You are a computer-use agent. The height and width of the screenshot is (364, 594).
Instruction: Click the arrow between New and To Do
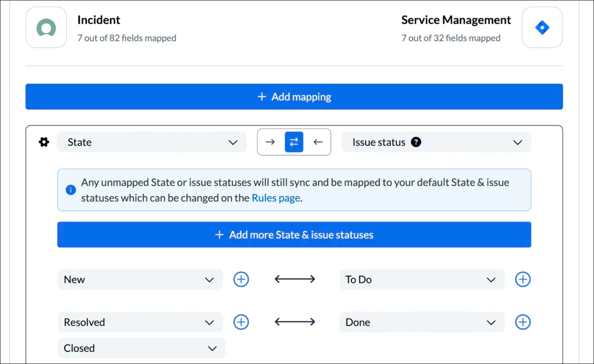pos(294,279)
